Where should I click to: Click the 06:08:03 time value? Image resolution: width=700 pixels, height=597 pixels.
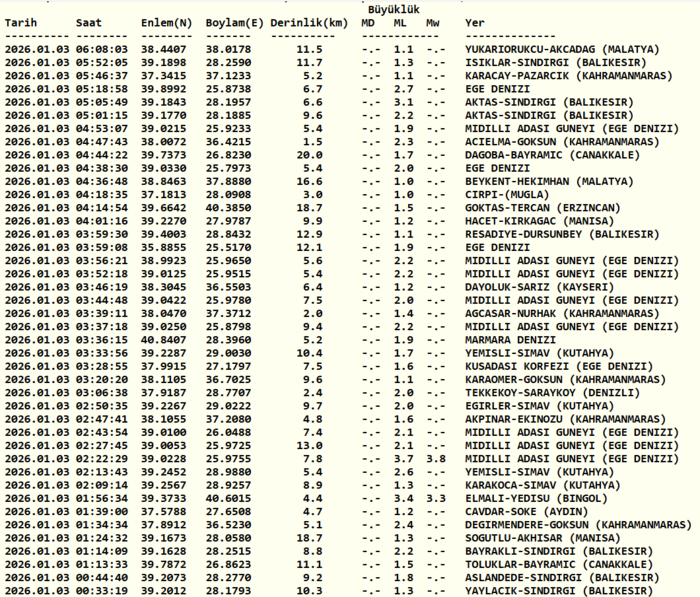tap(101, 48)
